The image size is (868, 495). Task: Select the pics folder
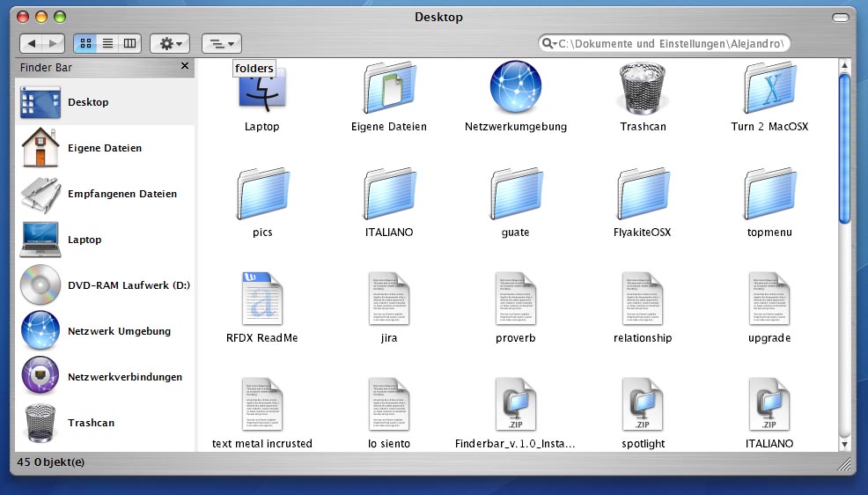(x=263, y=194)
